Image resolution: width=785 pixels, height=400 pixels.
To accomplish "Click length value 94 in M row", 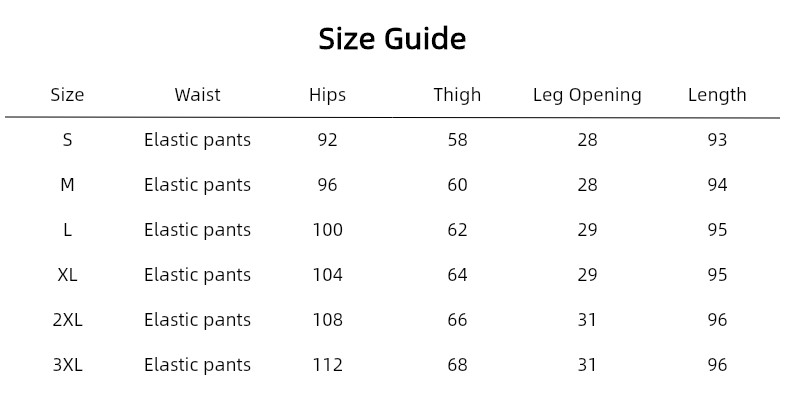I will 717,185.
